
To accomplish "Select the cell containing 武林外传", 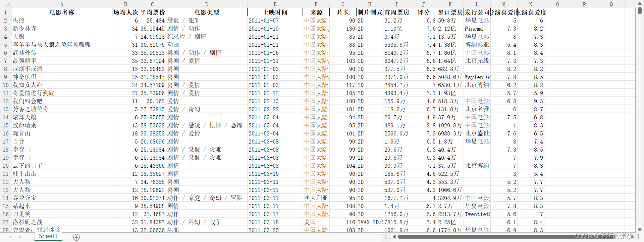I will (62, 53).
